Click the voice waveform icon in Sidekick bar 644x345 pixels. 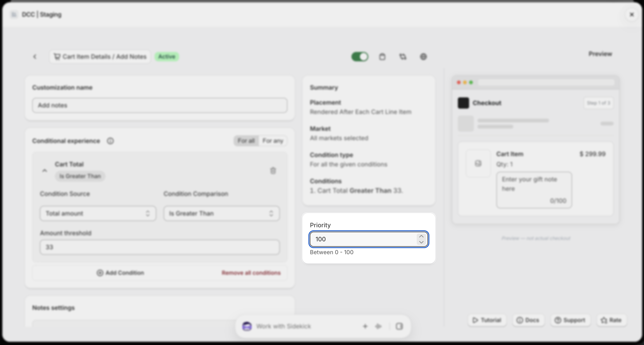(x=379, y=326)
